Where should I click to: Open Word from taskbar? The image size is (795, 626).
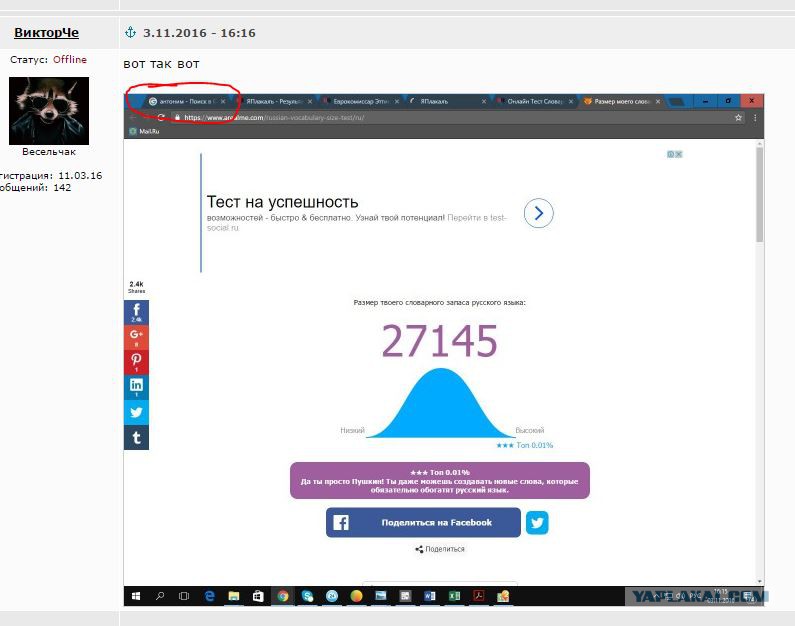429,596
